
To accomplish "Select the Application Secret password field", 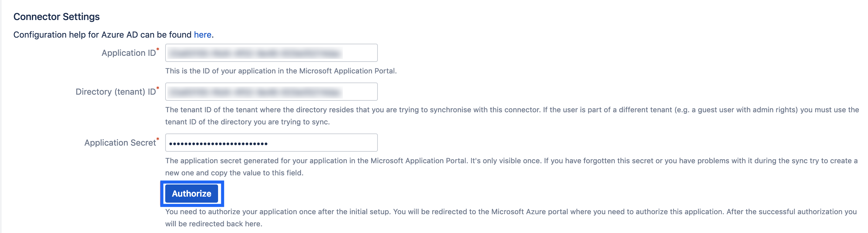I will click(271, 143).
